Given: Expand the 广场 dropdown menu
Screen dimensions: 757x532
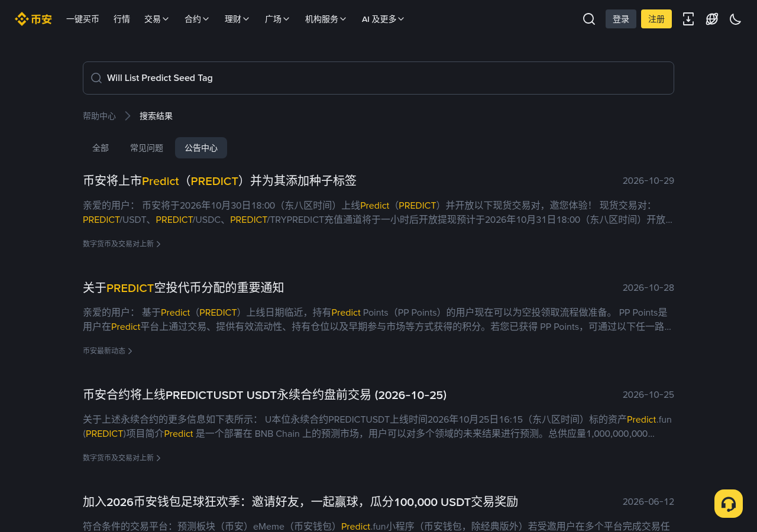Looking at the screenshot, I should point(277,19).
